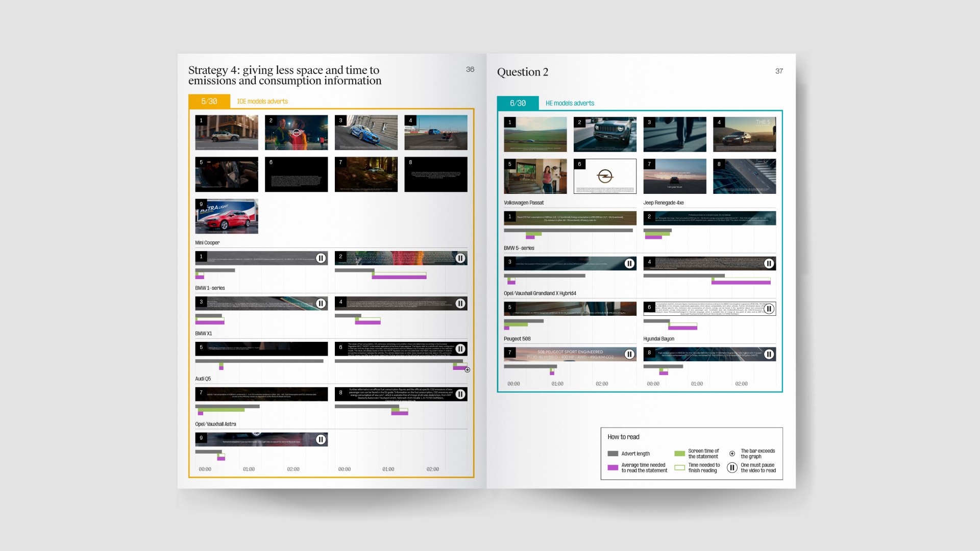Open HE thumbnail 1 showing green landscape
The image size is (980, 551).
point(535,135)
